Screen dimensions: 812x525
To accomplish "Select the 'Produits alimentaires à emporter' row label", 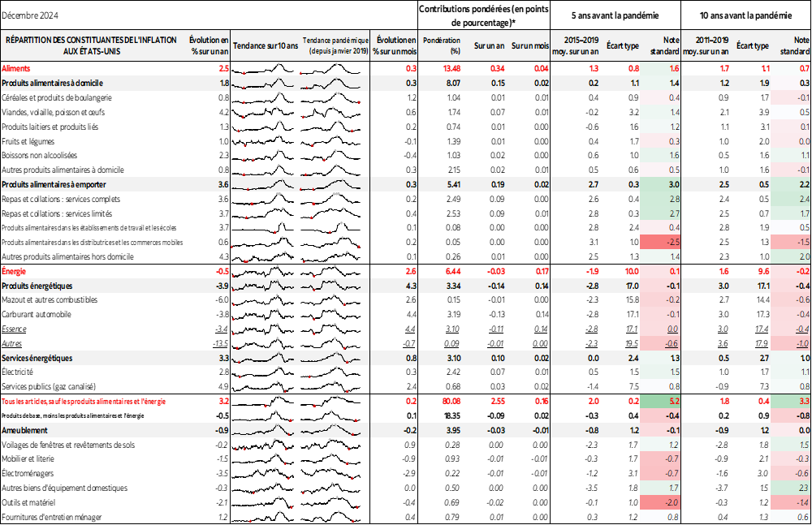I will coord(54,185).
